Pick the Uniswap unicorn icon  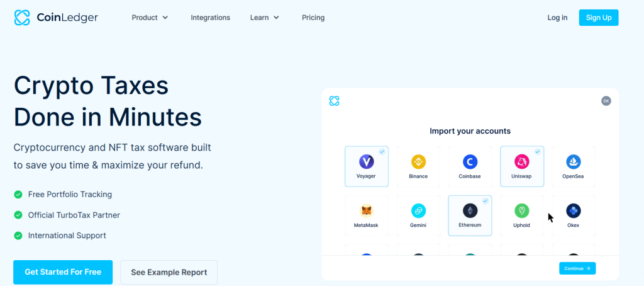(521, 162)
